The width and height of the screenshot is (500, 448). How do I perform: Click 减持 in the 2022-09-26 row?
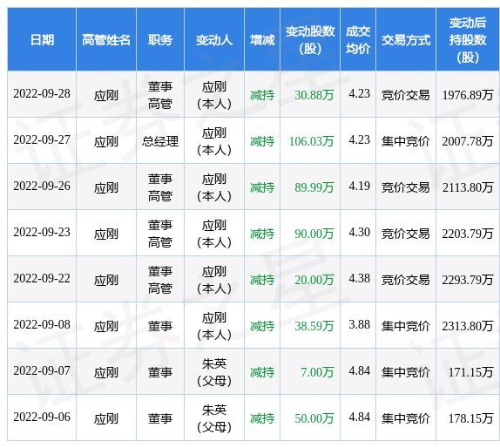(262, 187)
